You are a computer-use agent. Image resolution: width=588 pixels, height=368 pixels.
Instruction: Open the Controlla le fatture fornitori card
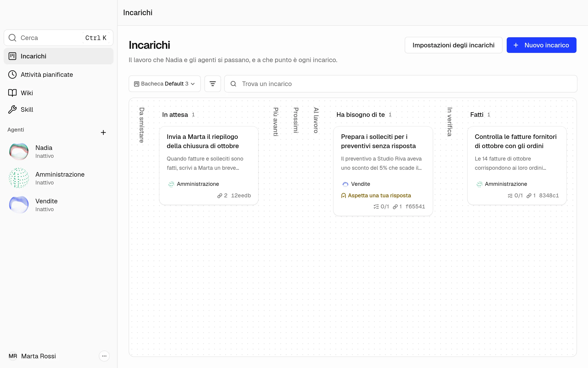(x=517, y=166)
